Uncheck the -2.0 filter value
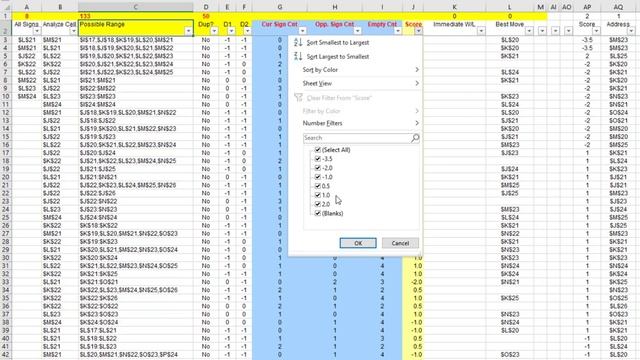 click(318, 168)
